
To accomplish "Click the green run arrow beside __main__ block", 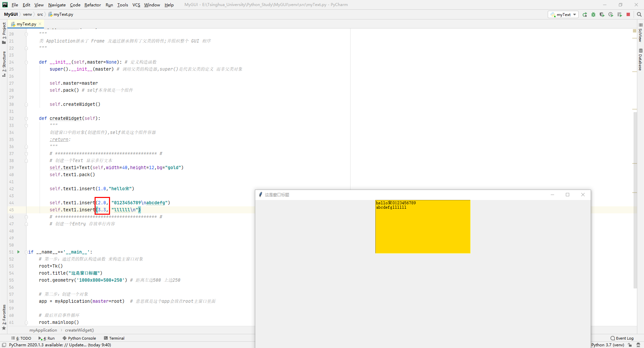I will 18,252.
